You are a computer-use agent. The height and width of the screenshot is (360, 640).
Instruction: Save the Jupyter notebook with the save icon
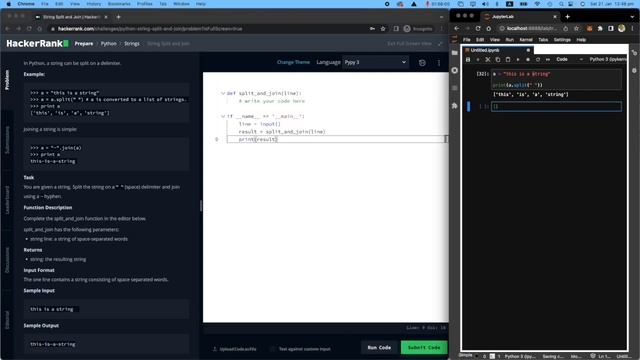coord(468,60)
